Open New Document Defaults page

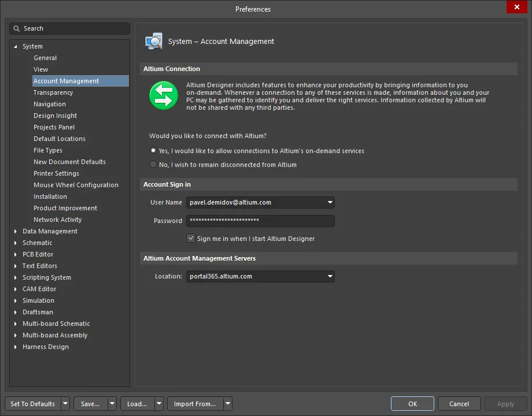tap(69, 162)
